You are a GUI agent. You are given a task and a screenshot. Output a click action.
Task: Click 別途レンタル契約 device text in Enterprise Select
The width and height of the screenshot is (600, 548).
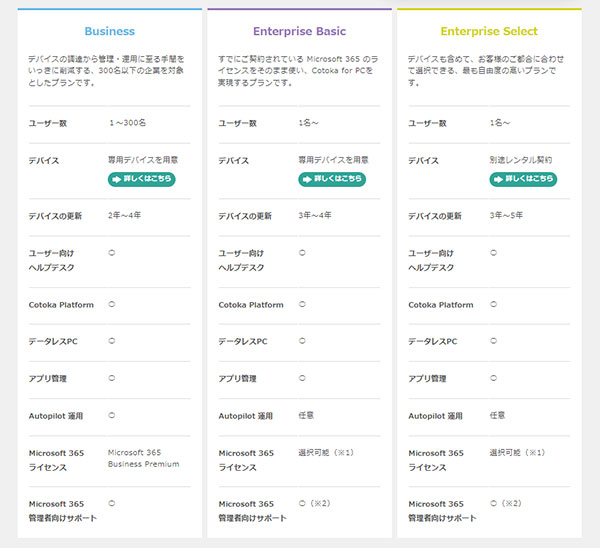pyautogui.click(x=521, y=160)
